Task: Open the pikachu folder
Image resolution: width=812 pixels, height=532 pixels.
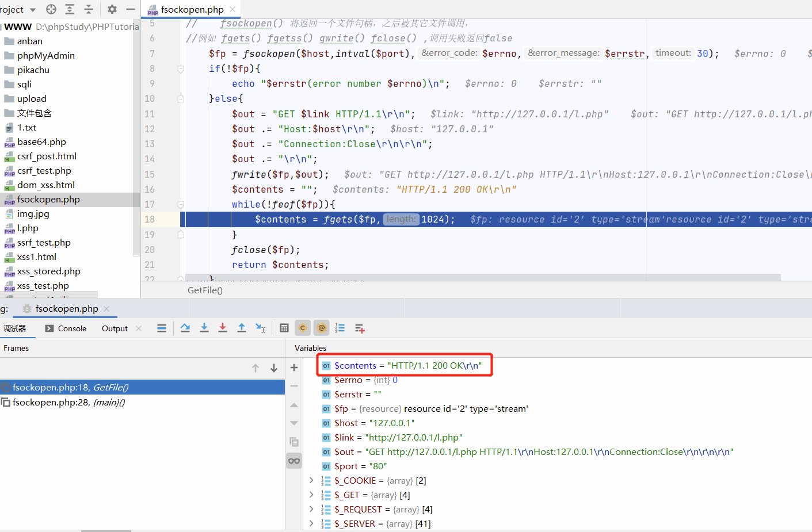Action: click(33, 70)
